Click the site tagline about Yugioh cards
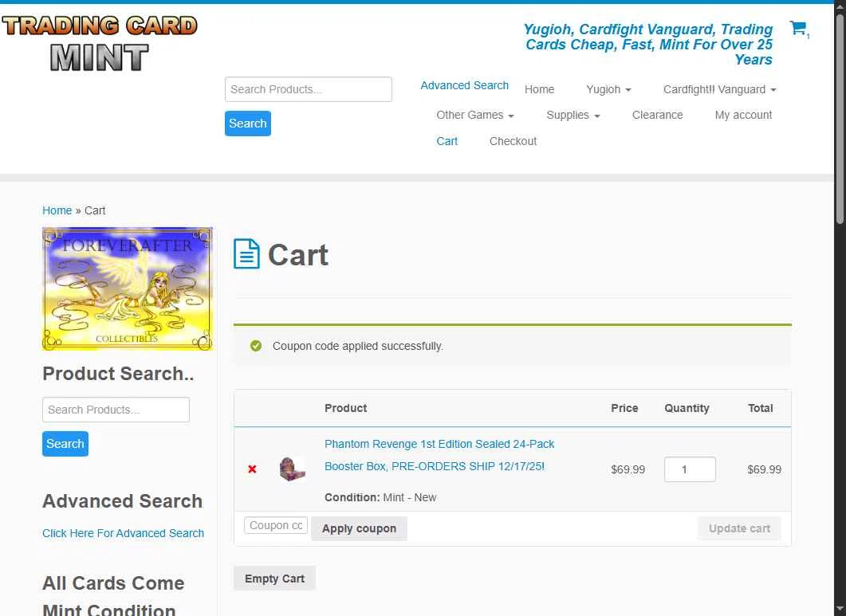This screenshot has width=846, height=616. tap(648, 45)
